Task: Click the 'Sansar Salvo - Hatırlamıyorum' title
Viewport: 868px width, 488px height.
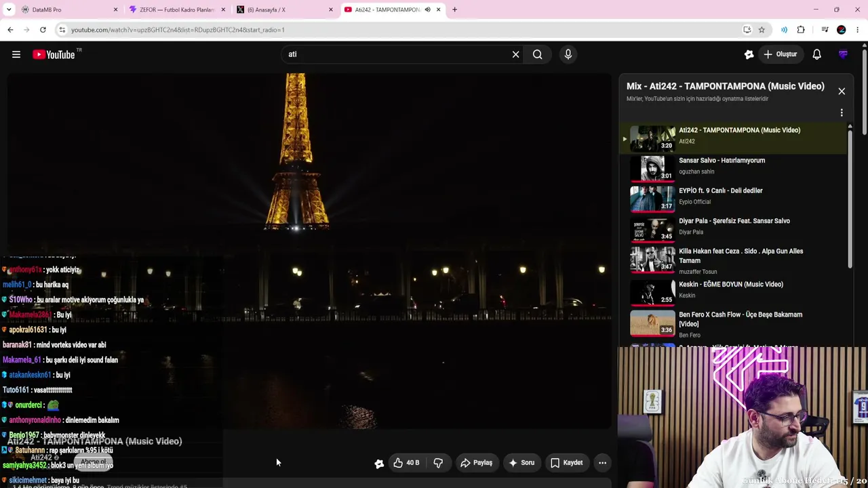Action: tap(722, 161)
